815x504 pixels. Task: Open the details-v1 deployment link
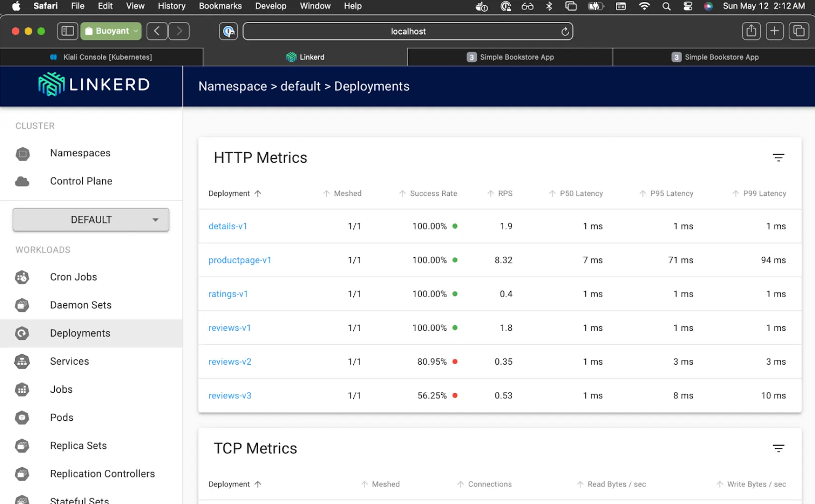228,226
